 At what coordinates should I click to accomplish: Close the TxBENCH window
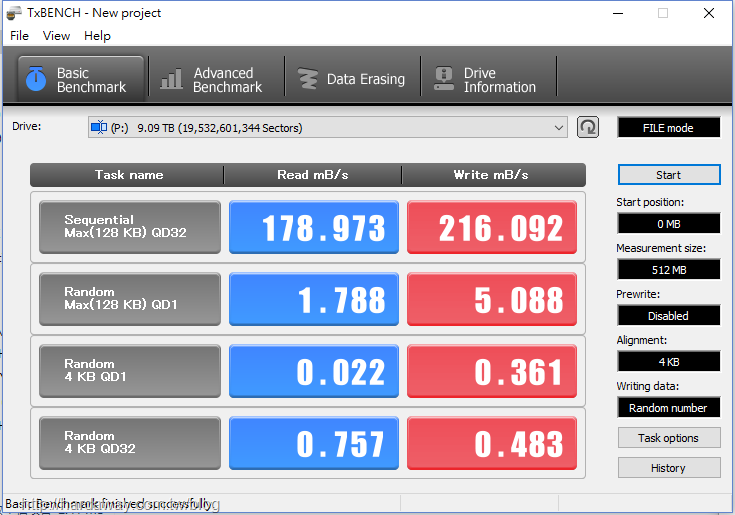point(709,13)
